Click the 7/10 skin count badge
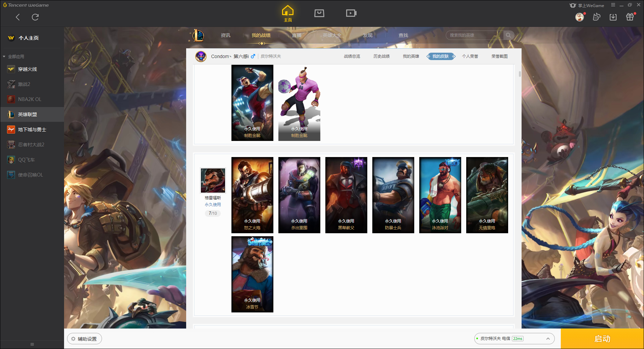Image resolution: width=644 pixels, height=349 pixels. [213, 213]
